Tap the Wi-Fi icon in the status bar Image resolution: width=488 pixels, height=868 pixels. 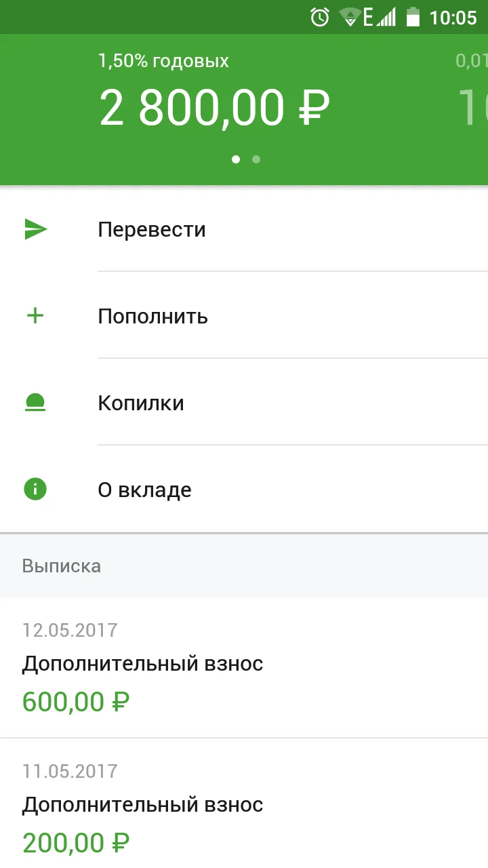pyautogui.click(x=350, y=16)
